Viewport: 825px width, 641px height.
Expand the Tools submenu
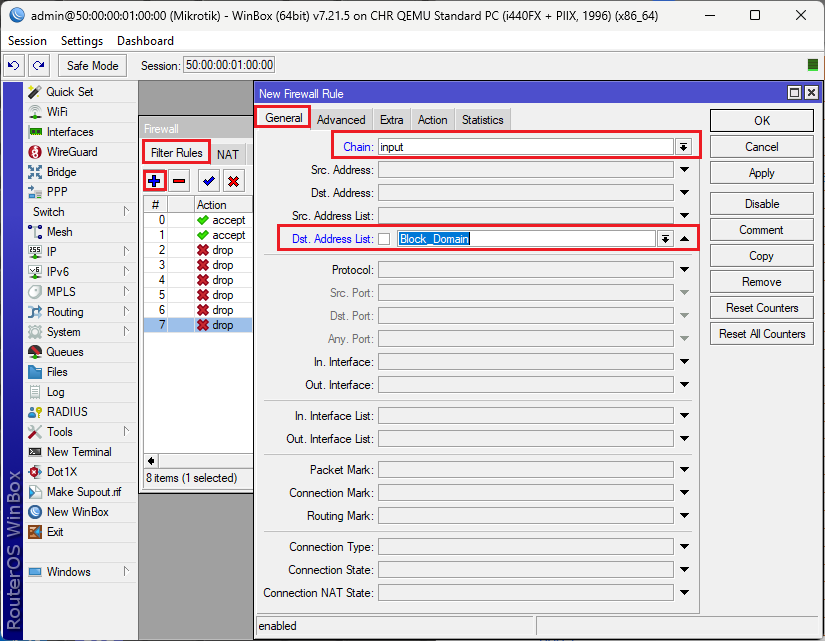[126, 431]
